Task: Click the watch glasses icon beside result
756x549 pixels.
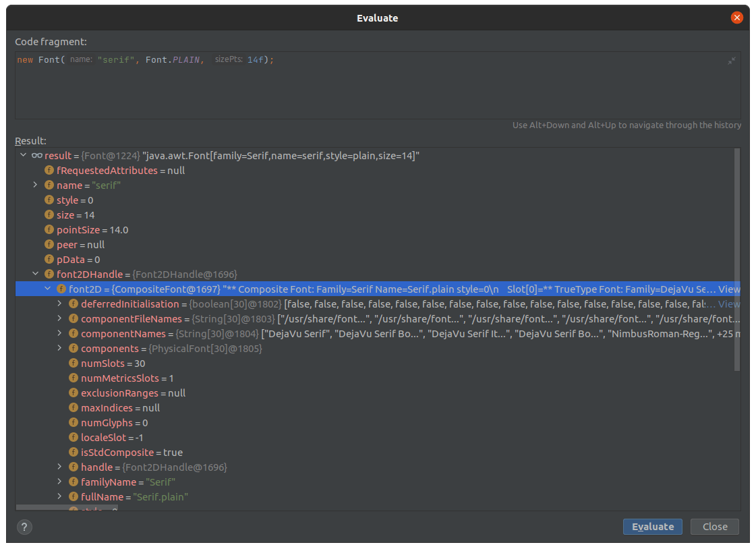Action: (37, 156)
